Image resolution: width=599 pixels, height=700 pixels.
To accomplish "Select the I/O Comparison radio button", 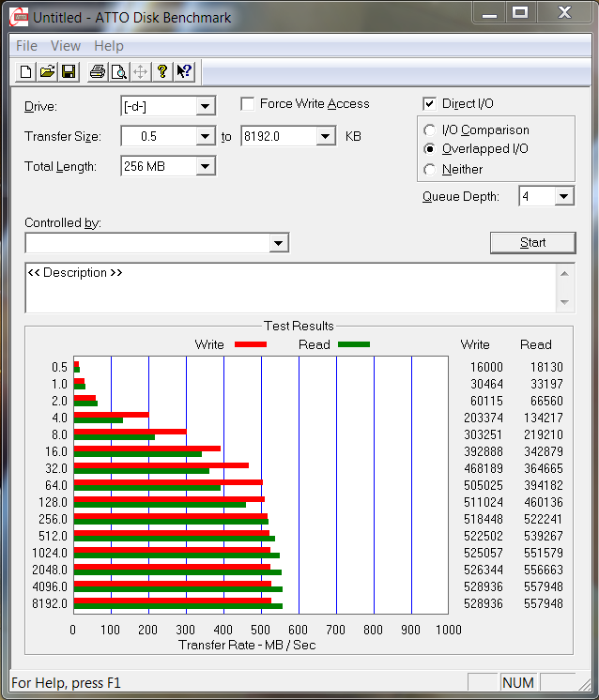I will (x=430, y=130).
